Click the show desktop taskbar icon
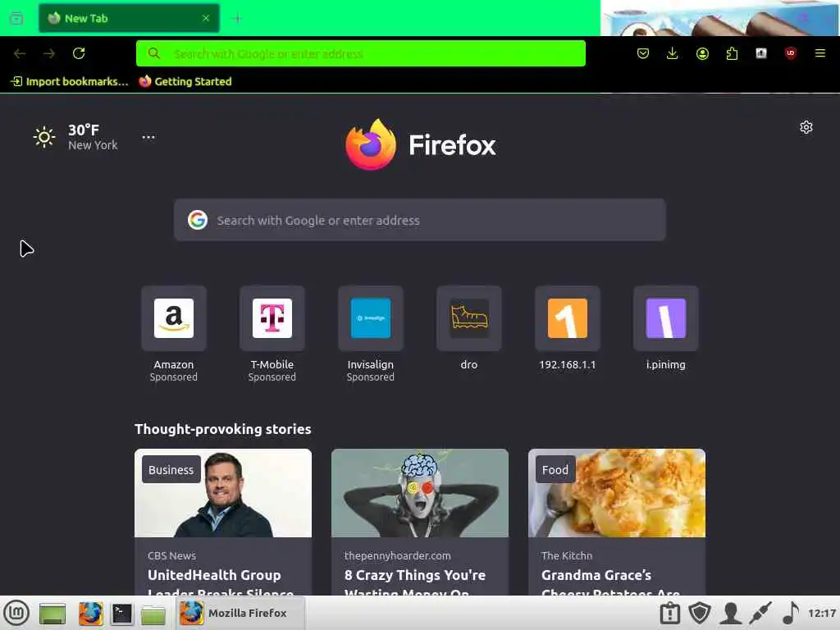 point(52,614)
